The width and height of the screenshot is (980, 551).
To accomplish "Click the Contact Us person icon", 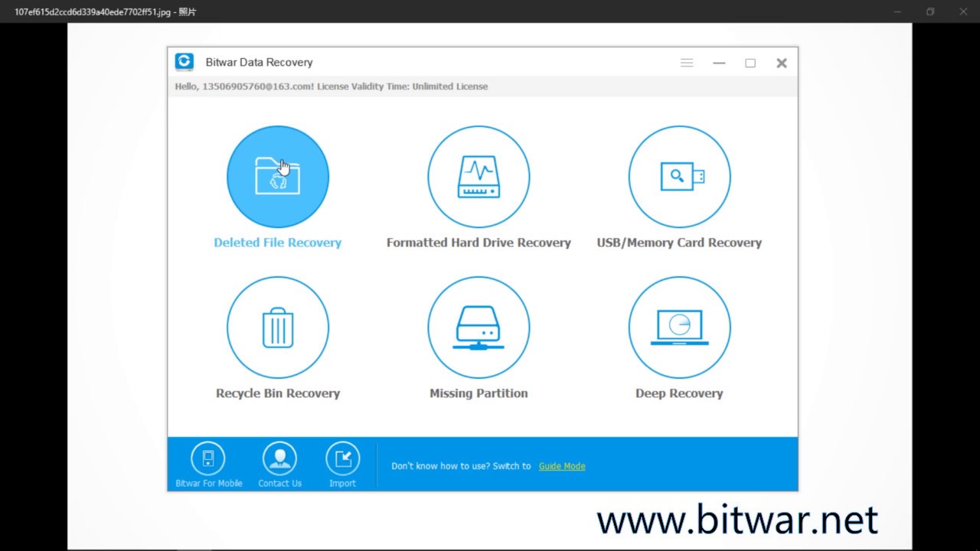I will (x=279, y=458).
